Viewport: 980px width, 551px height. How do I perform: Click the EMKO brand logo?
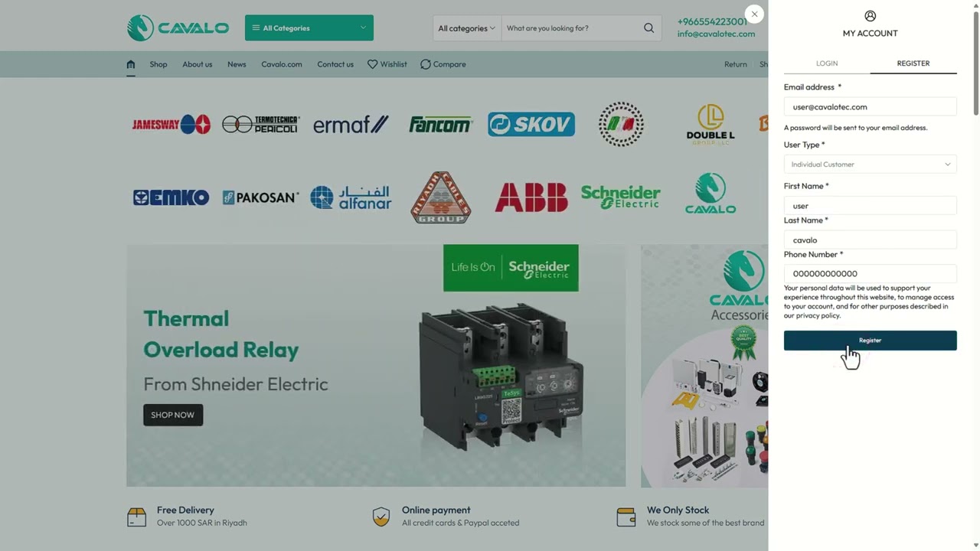171,197
